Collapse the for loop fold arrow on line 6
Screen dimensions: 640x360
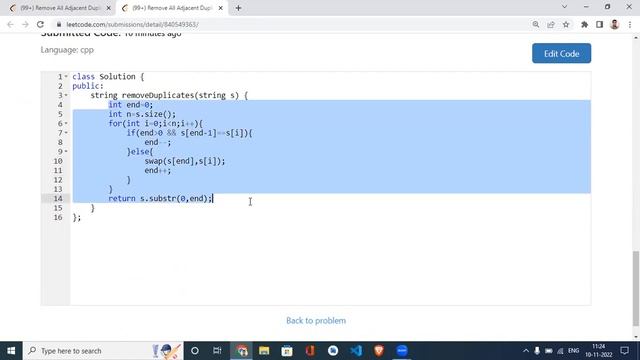click(66, 123)
